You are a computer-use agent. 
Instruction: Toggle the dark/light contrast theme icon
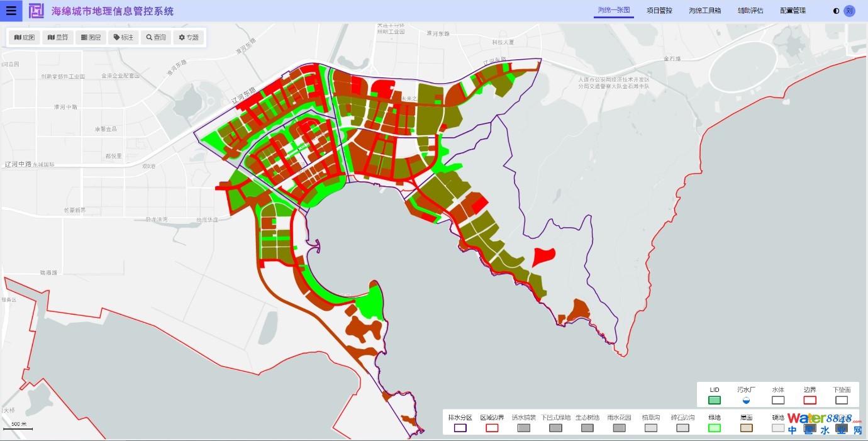(836, 11)
